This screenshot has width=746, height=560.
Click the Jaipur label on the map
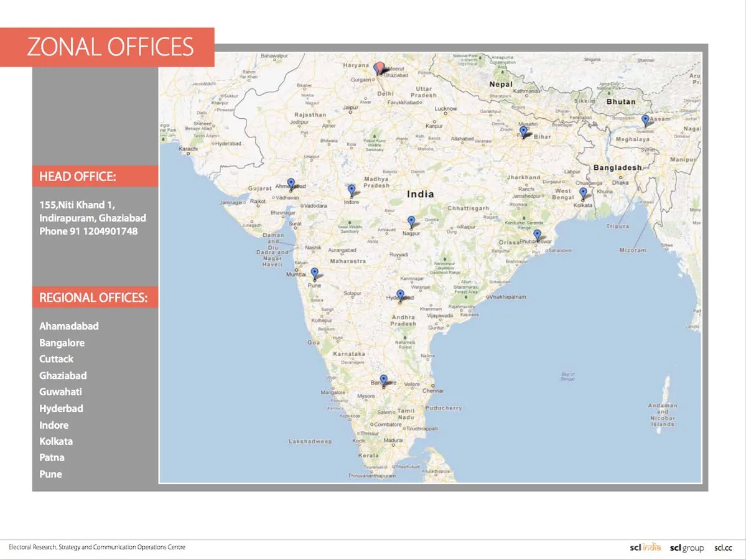351,108
